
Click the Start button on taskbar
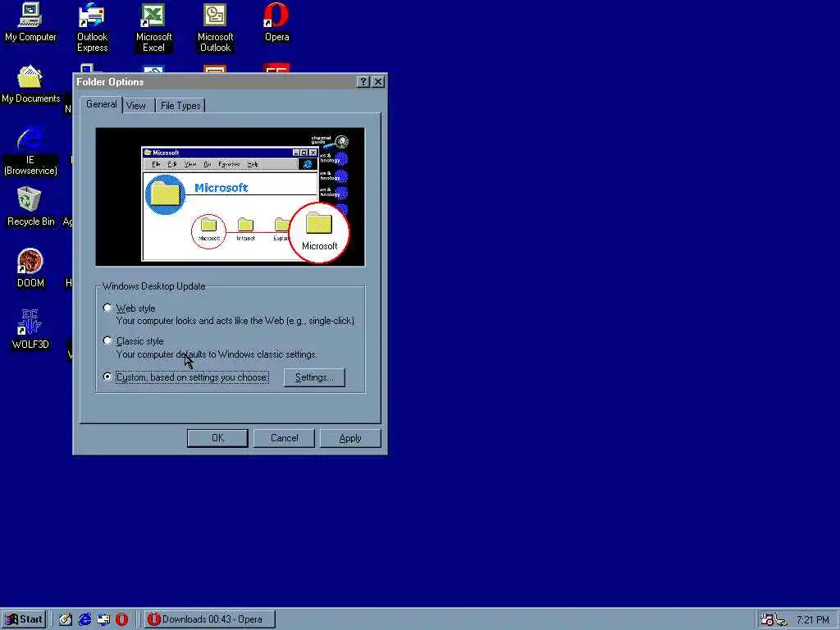coord(24,619)
